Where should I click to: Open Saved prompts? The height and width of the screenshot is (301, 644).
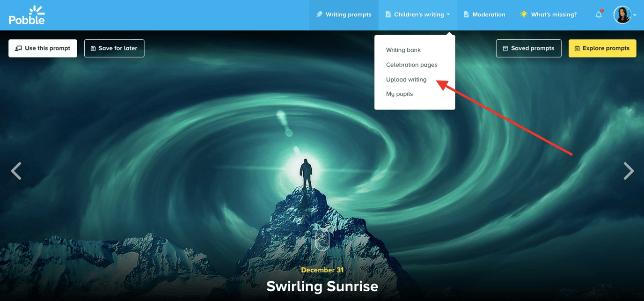[528, 48]
